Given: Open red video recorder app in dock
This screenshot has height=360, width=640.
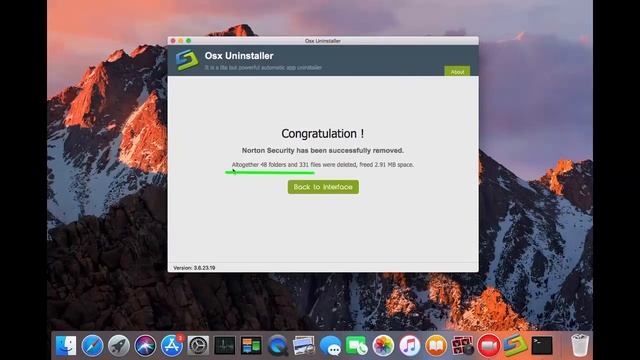Looking at the screenshot, I should (489, 345).
